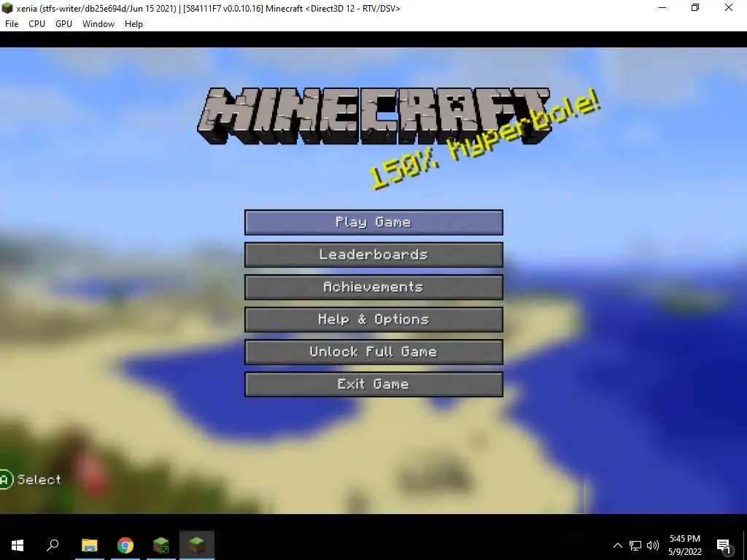Open Google Chrome from the taskbar
747x560 pixels.
[125, 545]
